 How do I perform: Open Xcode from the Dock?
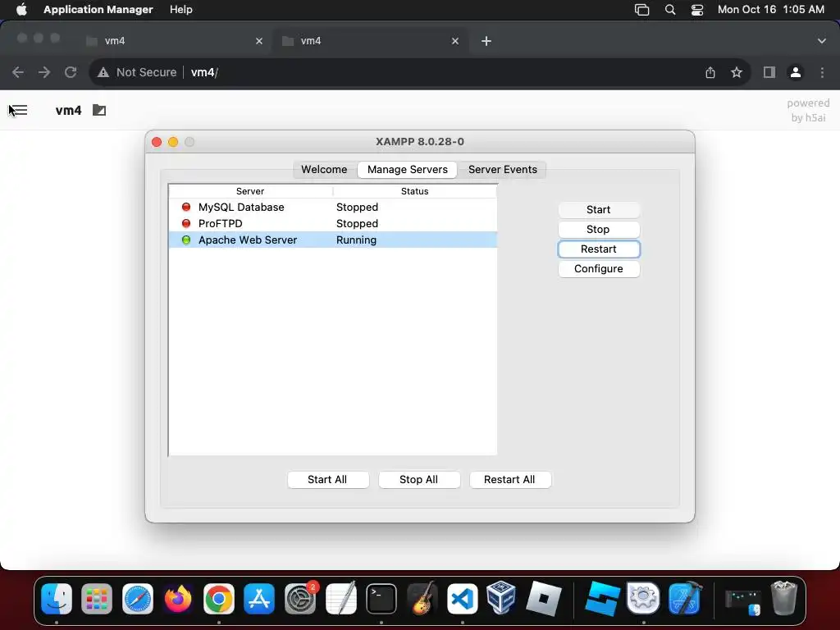685,598
